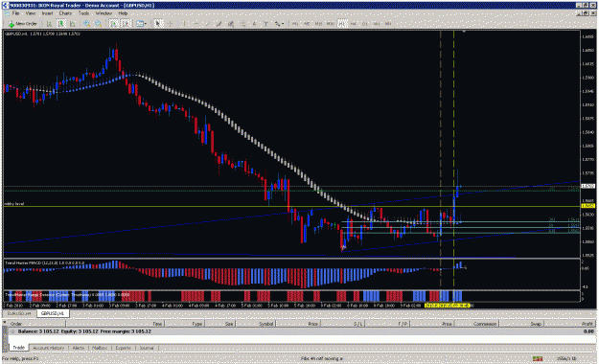Click the chart window icon beside File menu

click(6, 13)
